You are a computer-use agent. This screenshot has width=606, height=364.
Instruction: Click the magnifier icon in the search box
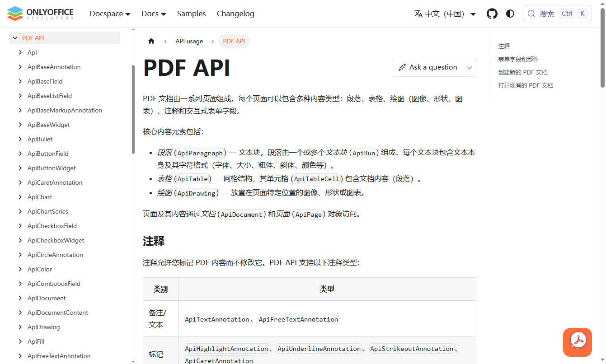tap(531, 14)
